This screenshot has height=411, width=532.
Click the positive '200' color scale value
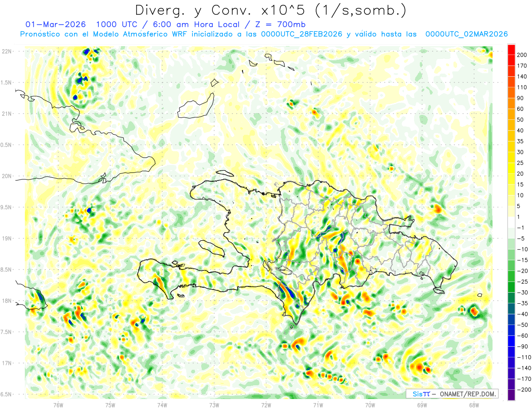522,55
